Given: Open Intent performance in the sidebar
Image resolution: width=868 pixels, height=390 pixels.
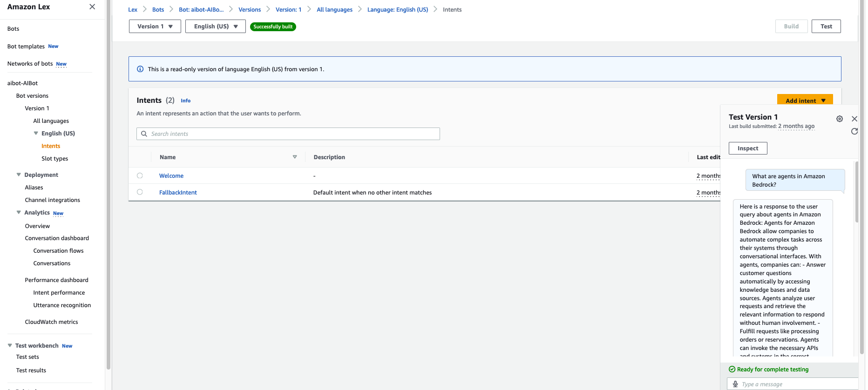Looking at the screenshot, I should tap(59, 293).
